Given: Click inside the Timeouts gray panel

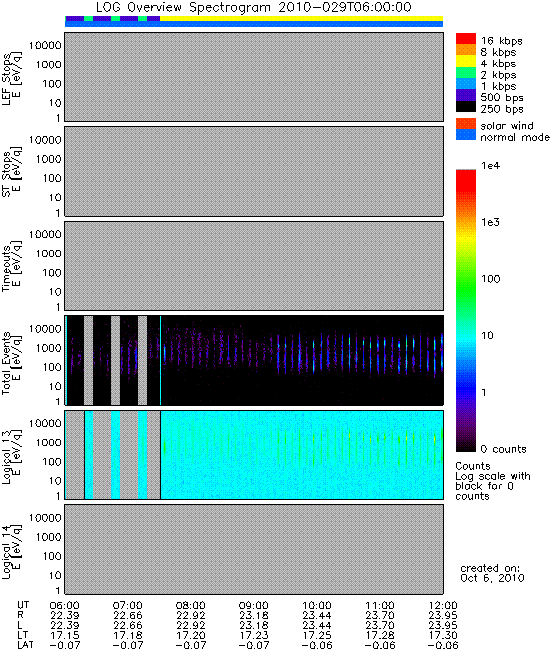Looking at the screenshot, I should 254,266.
